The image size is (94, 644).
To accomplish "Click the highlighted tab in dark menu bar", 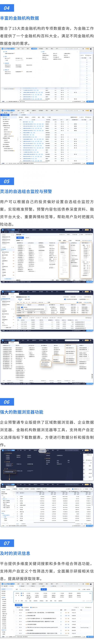I will pyautogui.click(x=42, y=451).
